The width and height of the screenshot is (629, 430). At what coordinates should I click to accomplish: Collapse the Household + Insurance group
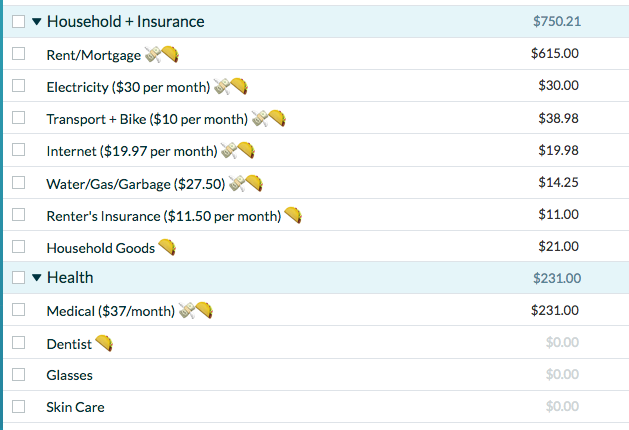pyautogui.click(x=37, y=21)
